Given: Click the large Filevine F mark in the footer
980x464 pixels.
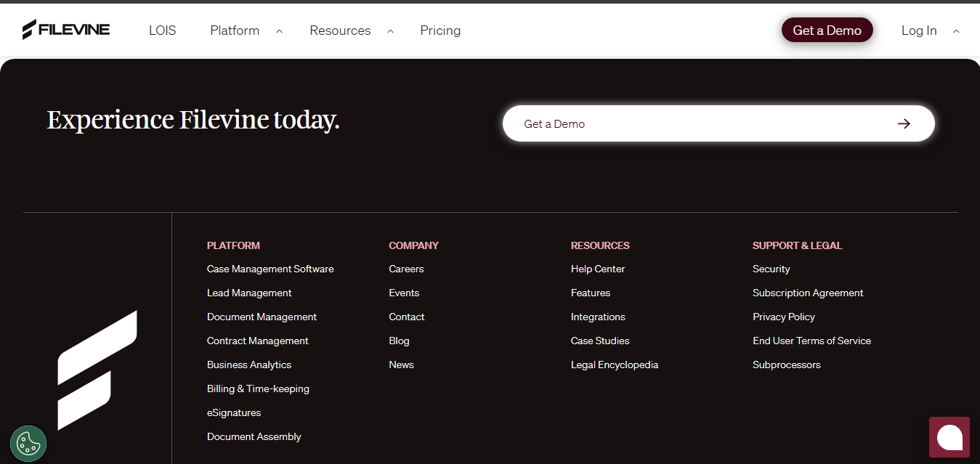Looking at the screenshot, I should [96, 370].
